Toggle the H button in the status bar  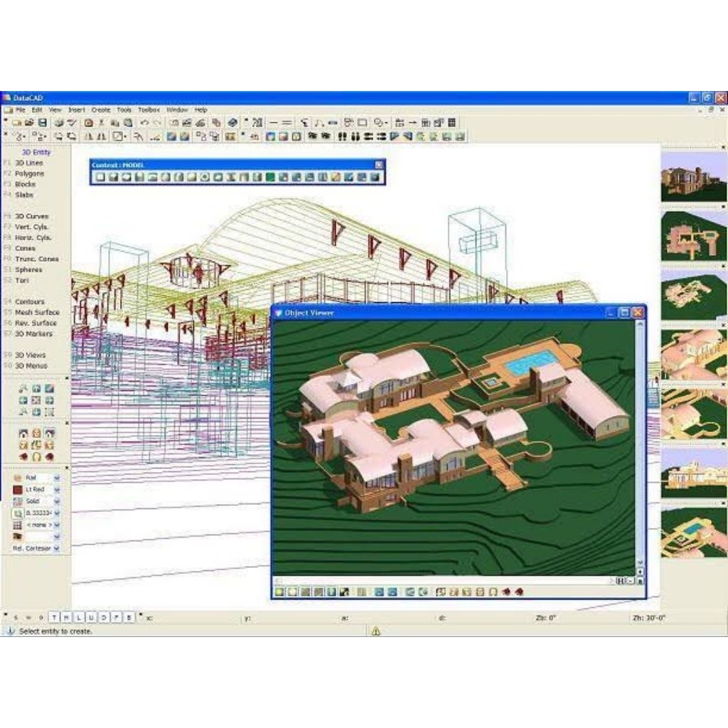(x=66, y=618)
